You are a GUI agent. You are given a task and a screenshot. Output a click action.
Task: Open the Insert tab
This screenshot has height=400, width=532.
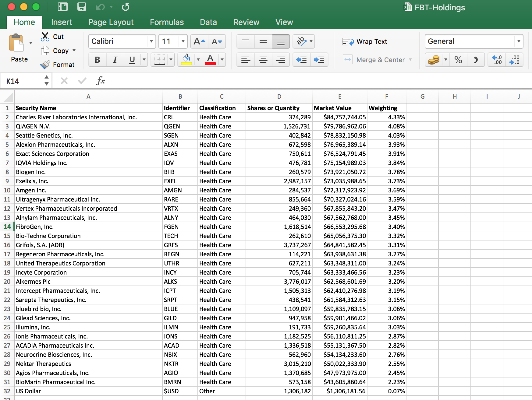click(62, 22)
